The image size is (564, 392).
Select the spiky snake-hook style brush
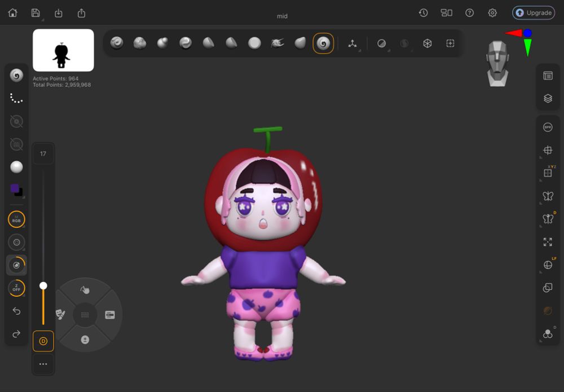point(277,43)
